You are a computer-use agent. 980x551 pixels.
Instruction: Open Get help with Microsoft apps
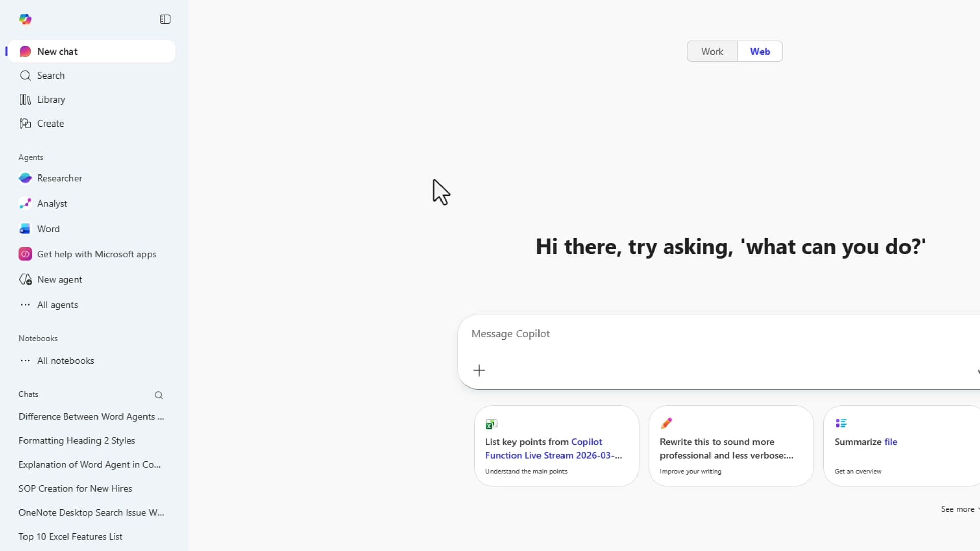click(x=96, y=254)
